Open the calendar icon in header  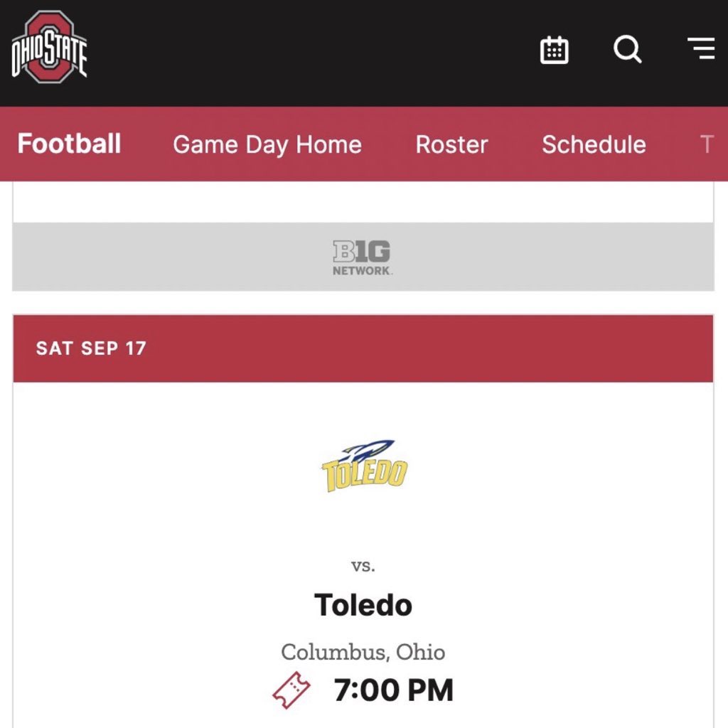(x=555, y=50)
